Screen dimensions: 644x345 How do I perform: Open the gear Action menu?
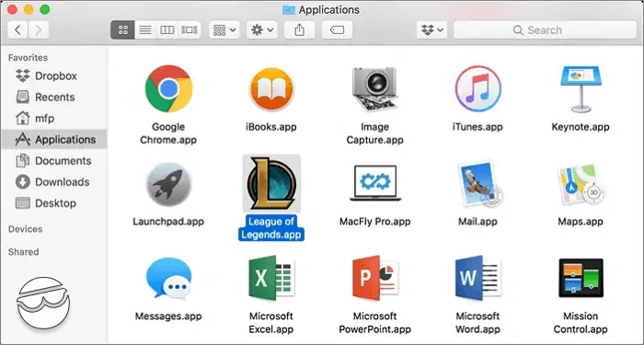coord(262,30)
